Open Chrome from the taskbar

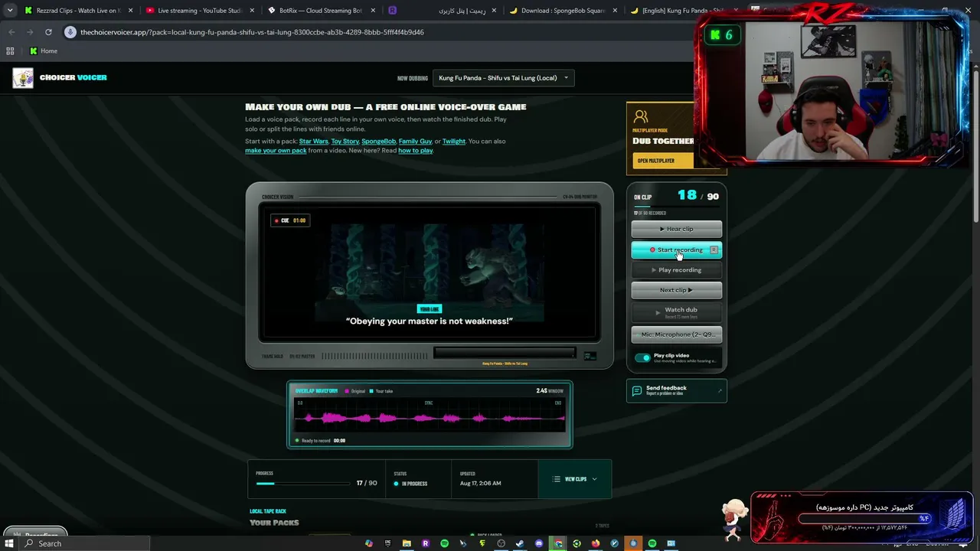coord(558,543)
